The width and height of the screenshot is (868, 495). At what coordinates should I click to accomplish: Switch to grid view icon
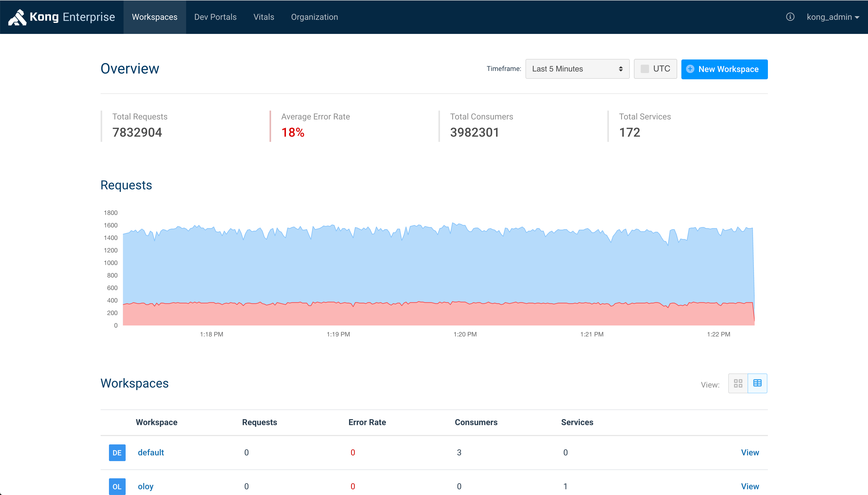[x=738, y=383]
